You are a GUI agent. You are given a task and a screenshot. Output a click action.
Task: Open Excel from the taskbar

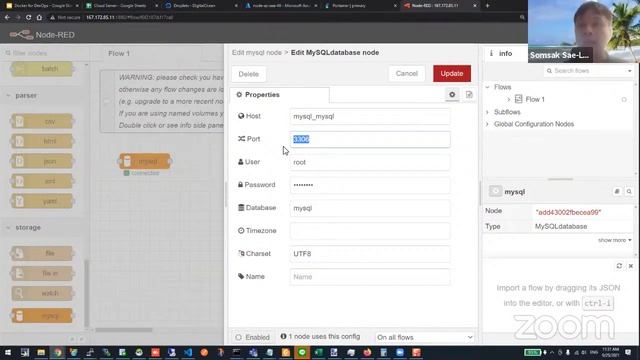(318, 352)
